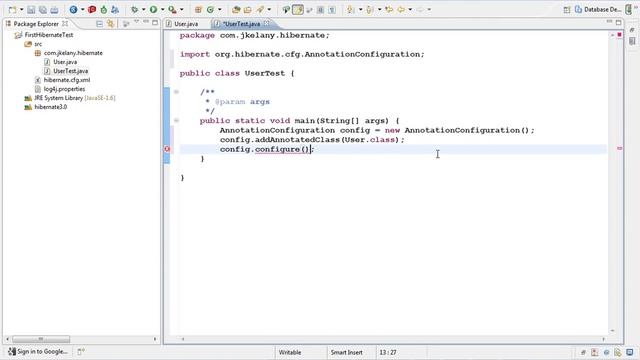Open the Back history dropdown arrow
Screen dimensions: 640x360
pos(410,9)
